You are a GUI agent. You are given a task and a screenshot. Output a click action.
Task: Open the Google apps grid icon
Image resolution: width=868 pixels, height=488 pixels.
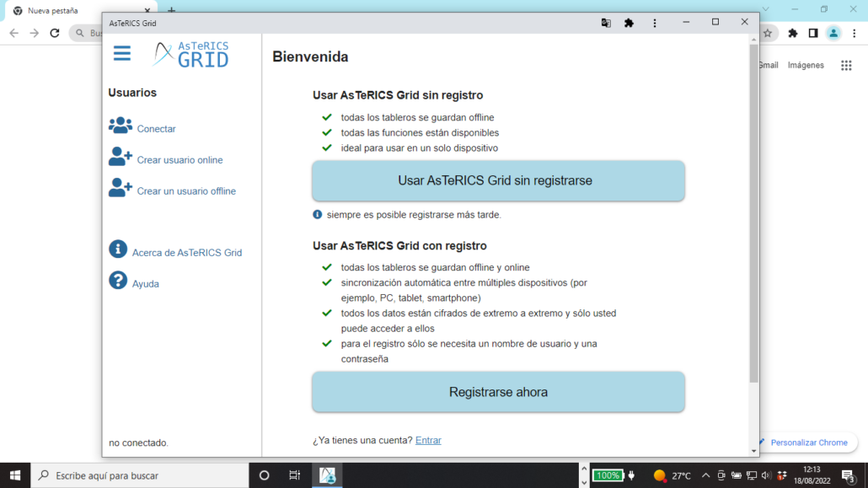(x=846, y=65)
